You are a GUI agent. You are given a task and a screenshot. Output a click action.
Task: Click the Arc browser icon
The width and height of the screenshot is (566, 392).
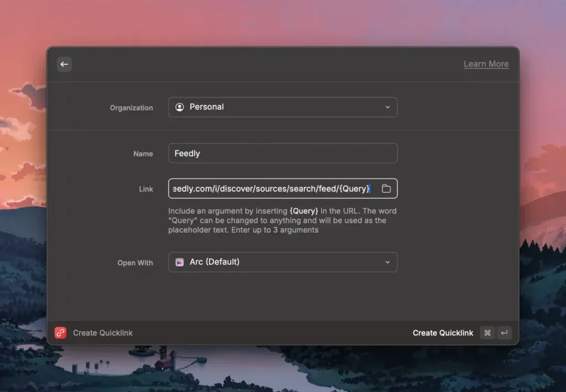point(180,262)
